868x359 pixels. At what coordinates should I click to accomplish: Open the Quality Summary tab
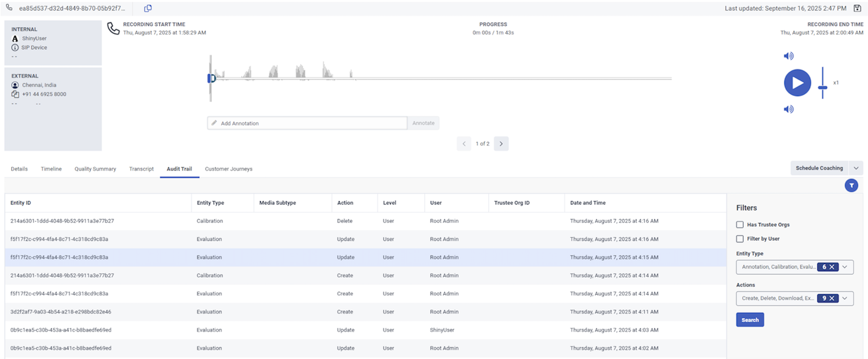pyautogui.click(x=95, y=169)
